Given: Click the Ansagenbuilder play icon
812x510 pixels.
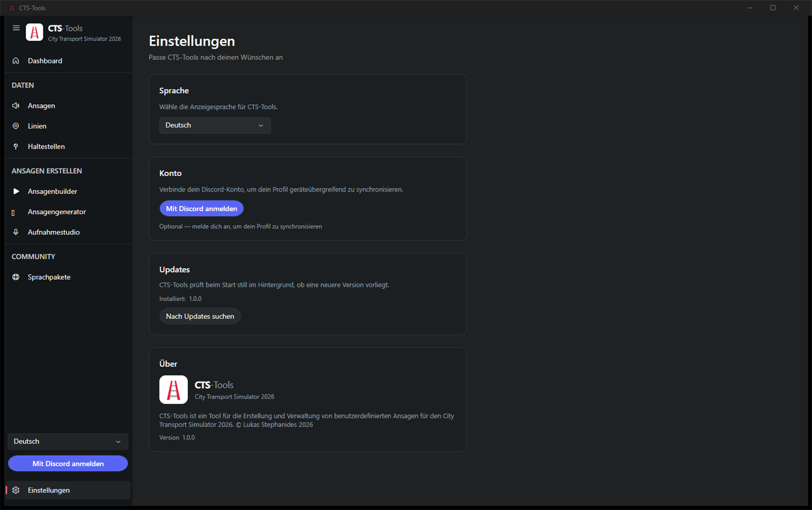Looking at the screenshot, I should [x=16, y=191].
